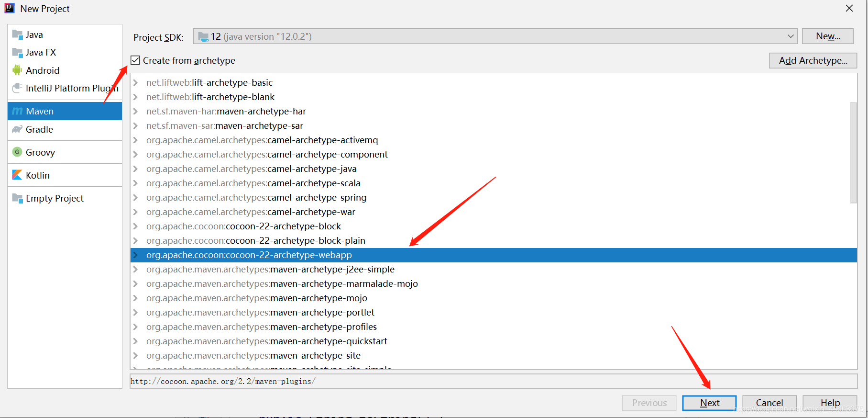Screen dimensions: 868x418
Task: Select maven-archetype-mojo row
Action: (x=494, y=298)
